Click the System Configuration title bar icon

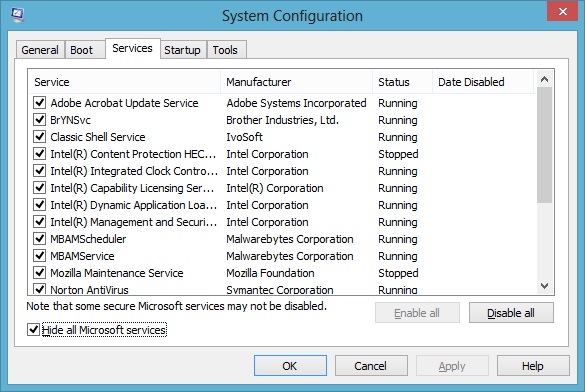[x=17, y=15]
